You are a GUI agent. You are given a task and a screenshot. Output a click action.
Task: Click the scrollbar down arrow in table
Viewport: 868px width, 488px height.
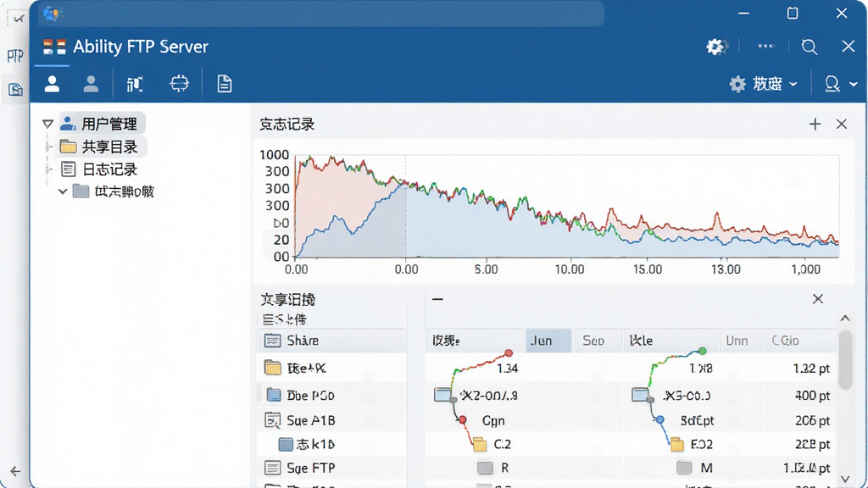(845, 479)
